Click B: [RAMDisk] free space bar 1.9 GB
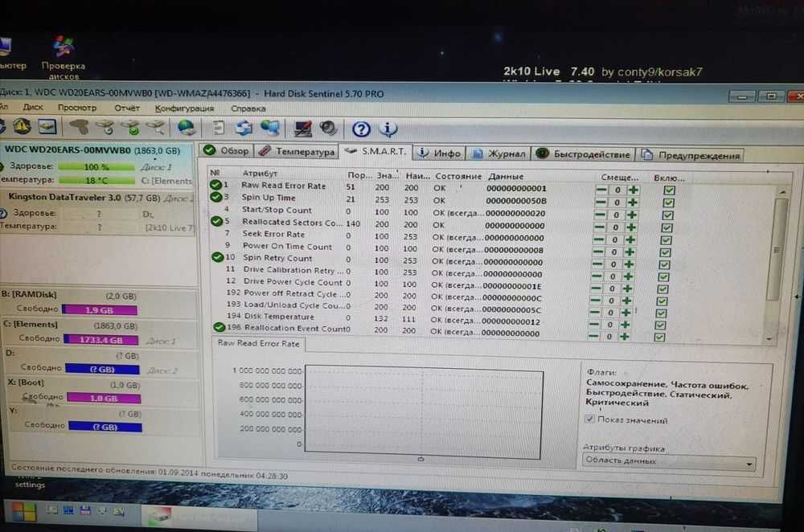Image resolution: width=804 pixels, height=532 pixels. click(x=99, y=310)
